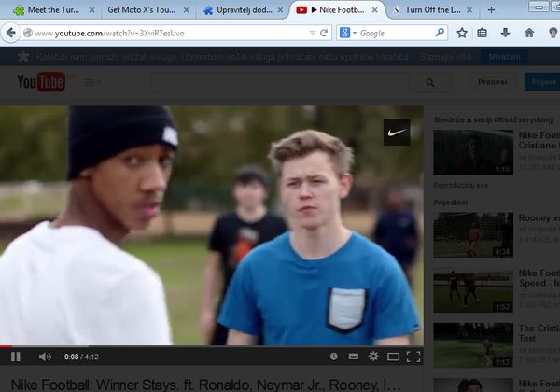Open the #RiskEverything series heading link
Screen dimensions: 560x392
(x=493, y=119)
